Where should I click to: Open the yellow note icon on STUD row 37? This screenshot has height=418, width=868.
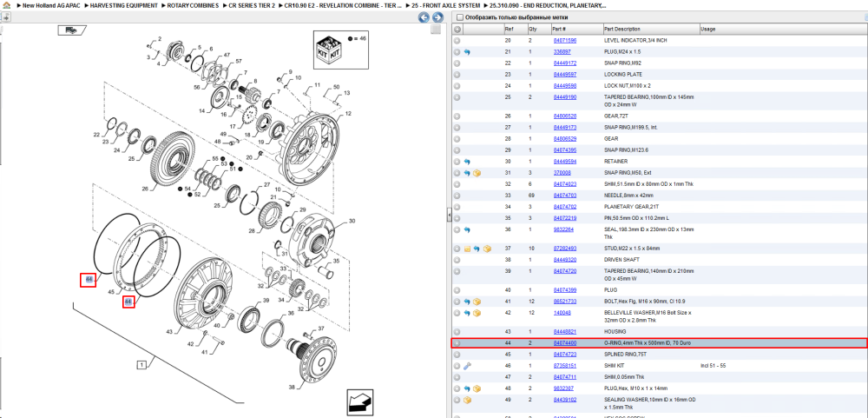(x=467, y=249)
